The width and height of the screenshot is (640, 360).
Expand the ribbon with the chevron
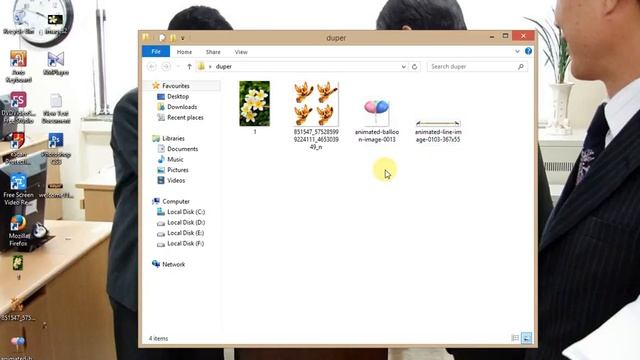coord(517,51)
